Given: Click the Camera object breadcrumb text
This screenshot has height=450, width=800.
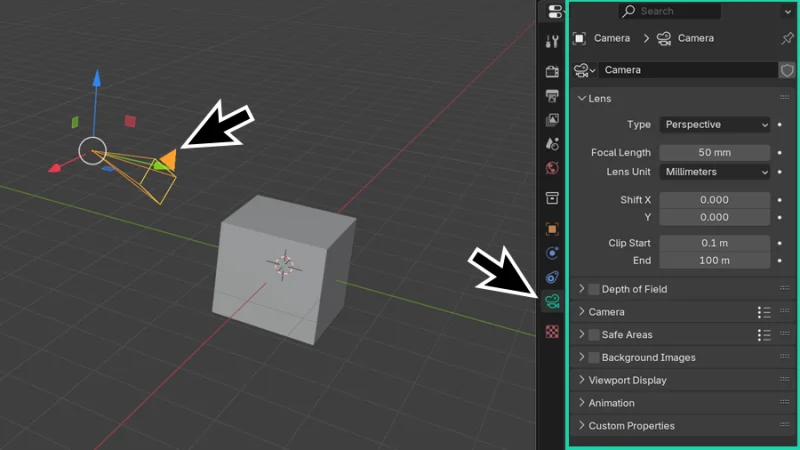Looking at the screenshot, I should coord(612,38).
